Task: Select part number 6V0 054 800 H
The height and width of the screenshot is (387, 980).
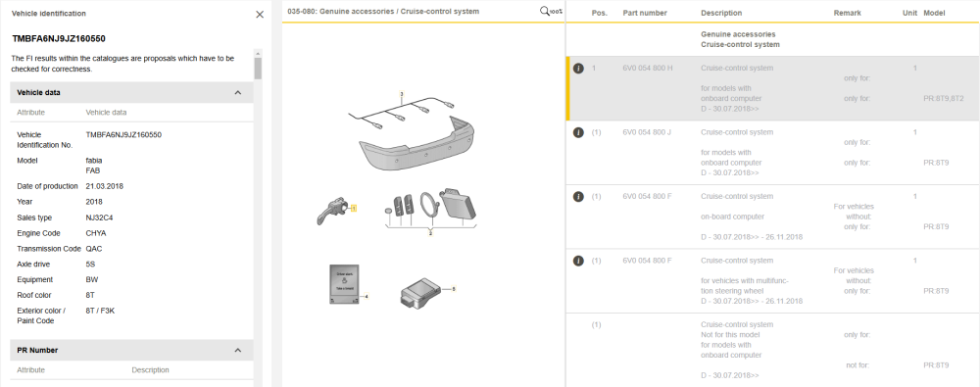Action: pos(648,69)
